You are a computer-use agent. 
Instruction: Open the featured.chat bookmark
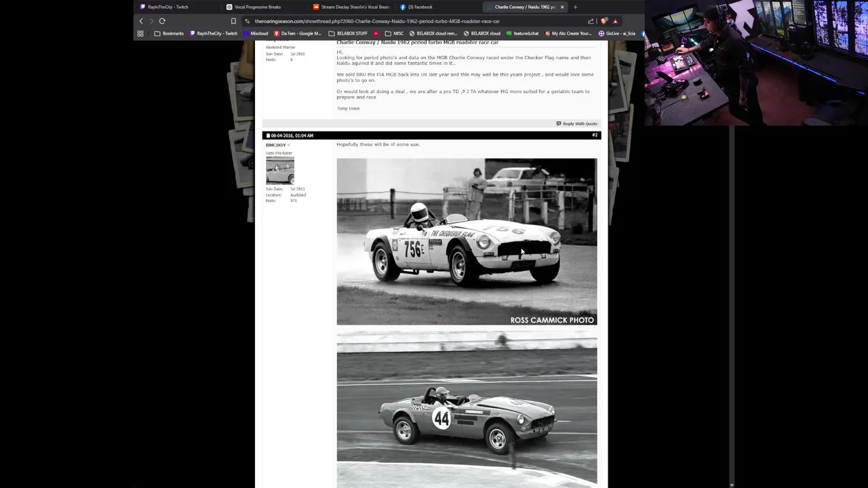[522, 33]
